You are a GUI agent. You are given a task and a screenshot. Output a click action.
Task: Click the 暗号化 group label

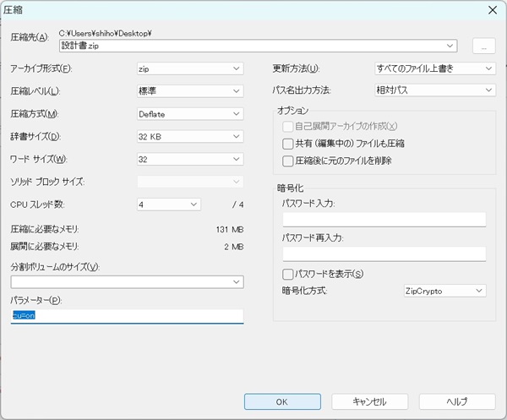click(290, 188)
